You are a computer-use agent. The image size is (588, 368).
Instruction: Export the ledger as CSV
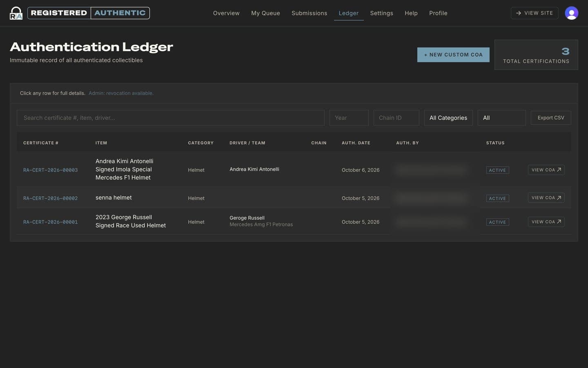[x=551, y=118]
